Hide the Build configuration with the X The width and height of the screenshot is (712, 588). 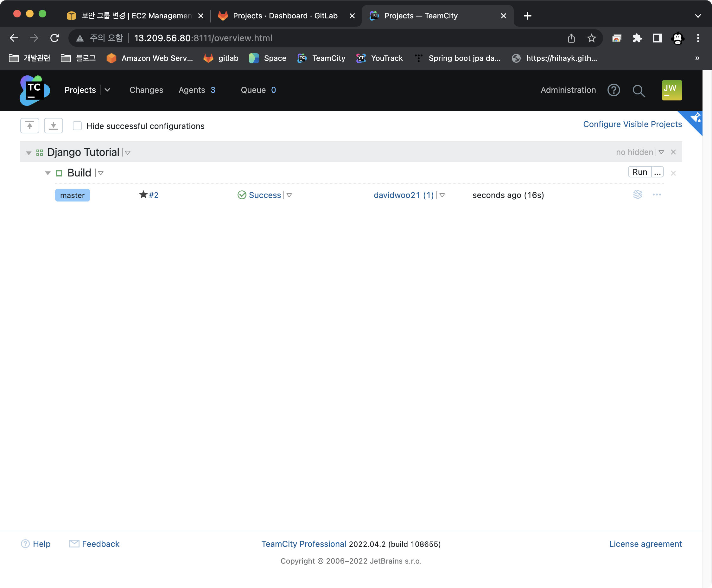coord(673,173)
